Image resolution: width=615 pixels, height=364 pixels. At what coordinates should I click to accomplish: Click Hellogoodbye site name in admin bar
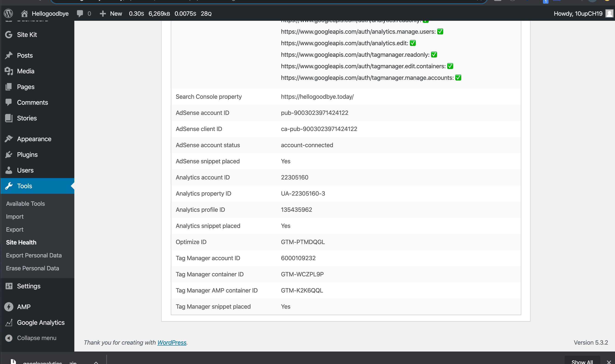50,13
